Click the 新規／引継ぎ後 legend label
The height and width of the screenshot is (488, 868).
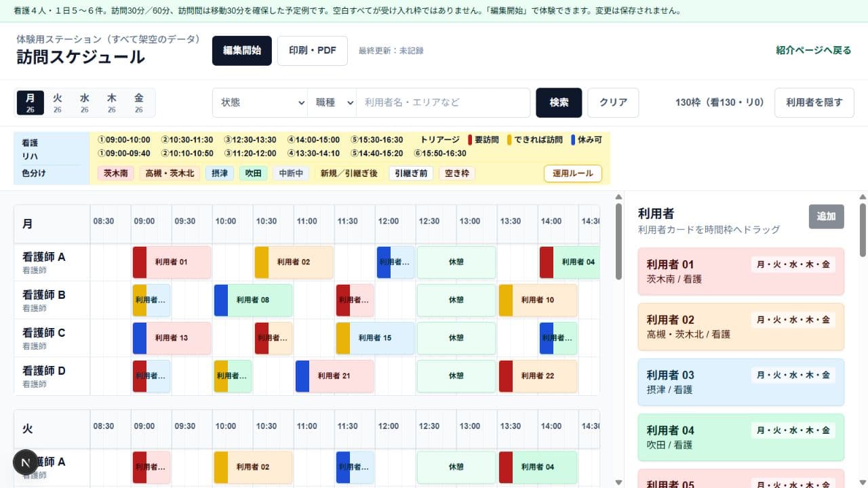click(x=349, y=174)
